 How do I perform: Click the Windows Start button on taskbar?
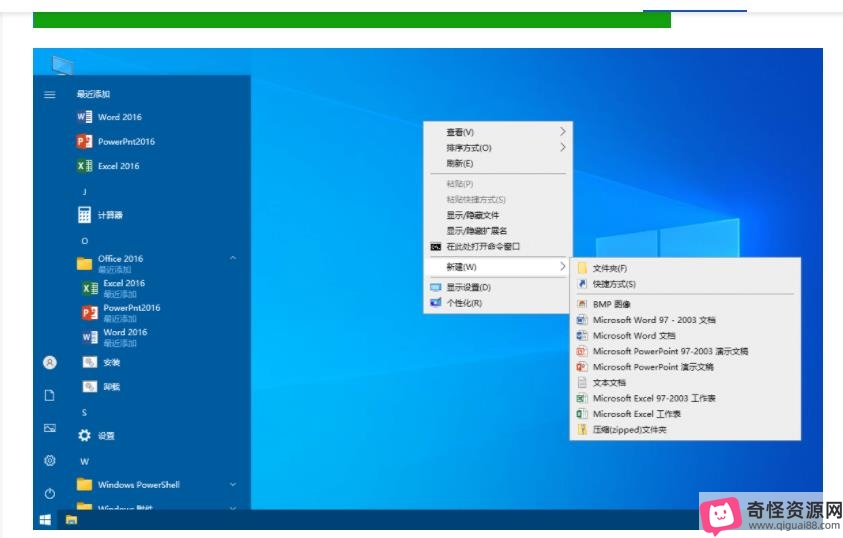point(45,520)
